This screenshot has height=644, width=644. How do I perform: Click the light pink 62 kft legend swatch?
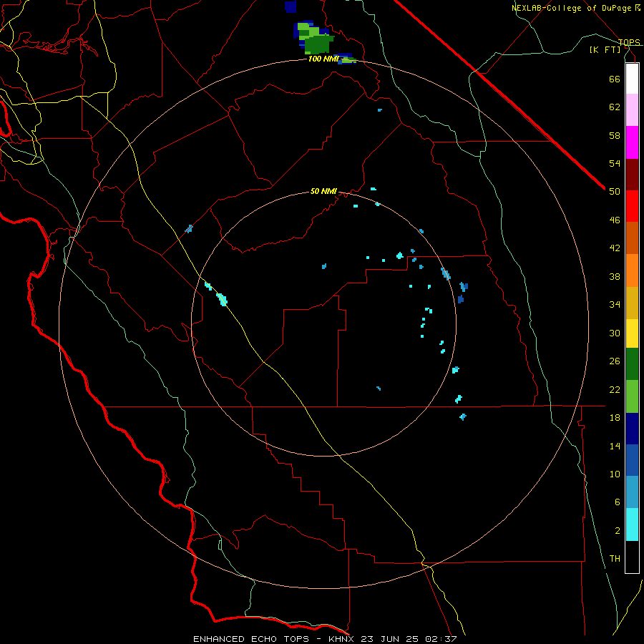tap(632, 109)
